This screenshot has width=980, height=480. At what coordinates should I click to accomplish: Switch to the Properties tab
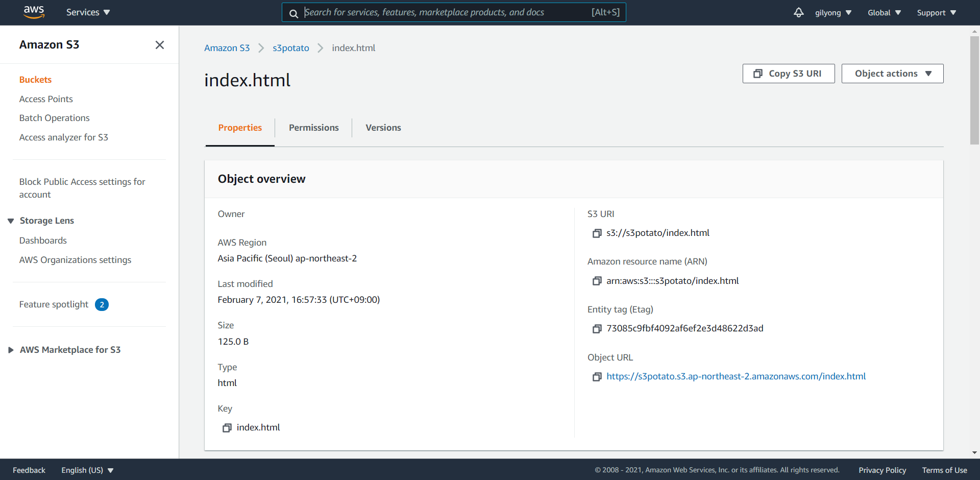[240, 128]
